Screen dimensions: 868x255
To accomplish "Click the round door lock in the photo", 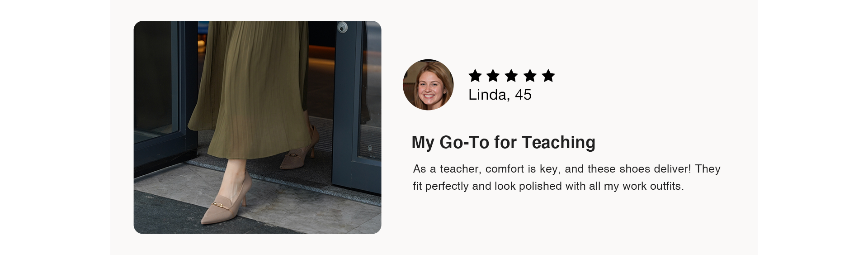I will point(342,28).
